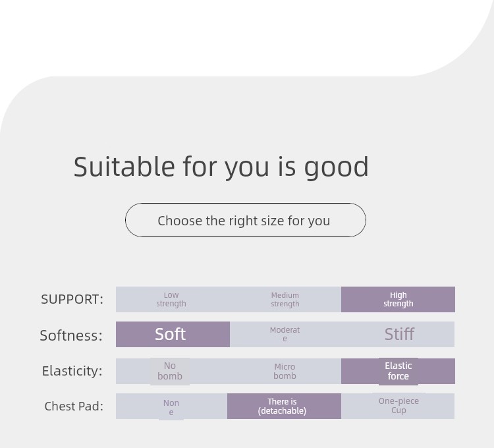Select the Elastic force segment

(398, 371)
